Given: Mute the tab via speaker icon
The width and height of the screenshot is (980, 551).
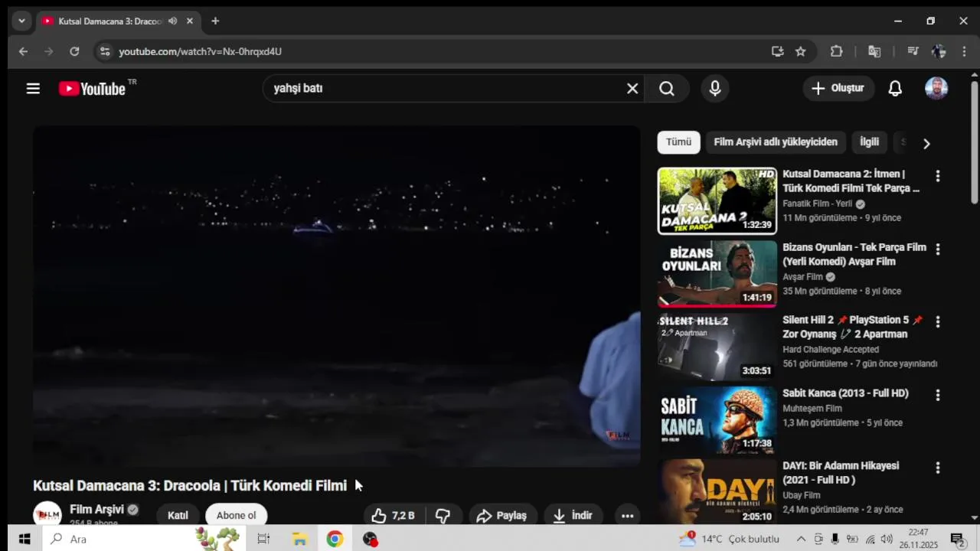Looking at the screenshot, I should click(172, 21).
